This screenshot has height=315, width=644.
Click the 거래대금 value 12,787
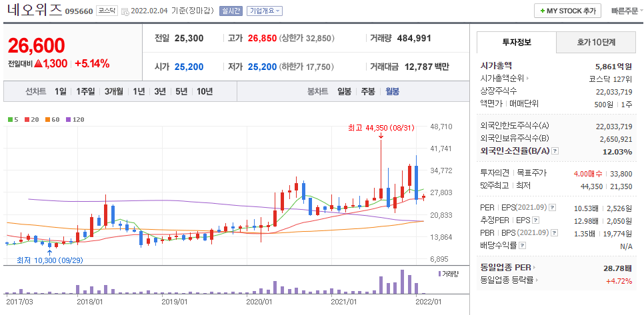[x=419, y=67]
